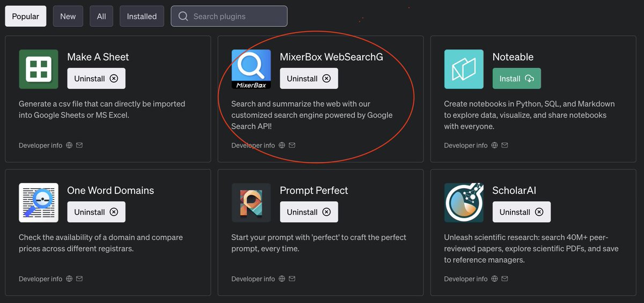Click the Noteable title text

pos(513,57)
